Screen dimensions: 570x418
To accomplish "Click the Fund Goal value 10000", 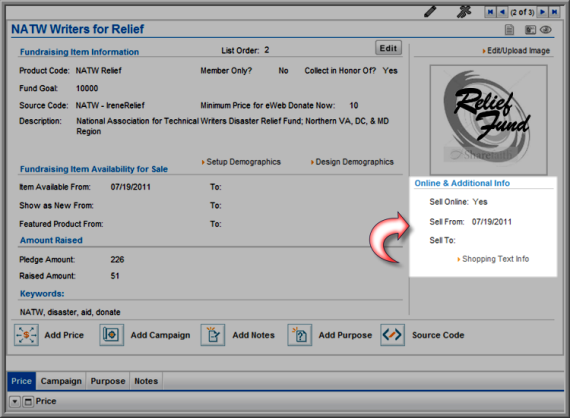I will [x=87, y=88].
